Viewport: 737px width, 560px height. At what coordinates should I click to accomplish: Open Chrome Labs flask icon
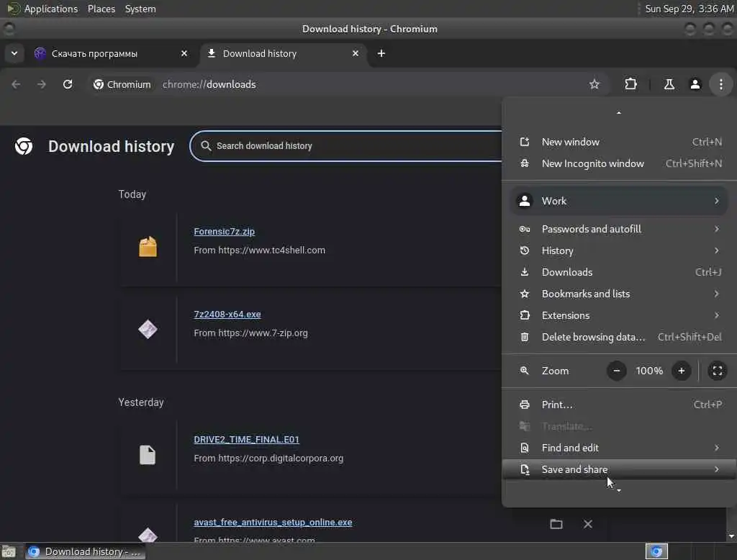669,84
